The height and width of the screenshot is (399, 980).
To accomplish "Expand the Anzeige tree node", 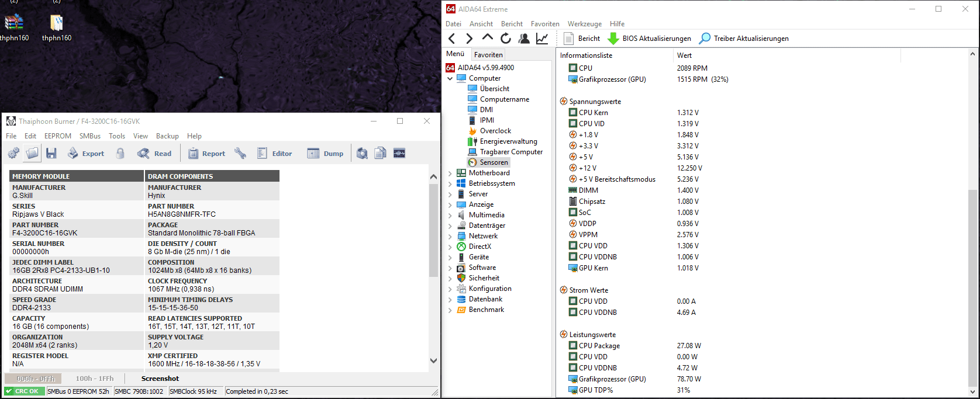I will click(x=450, y=204).
